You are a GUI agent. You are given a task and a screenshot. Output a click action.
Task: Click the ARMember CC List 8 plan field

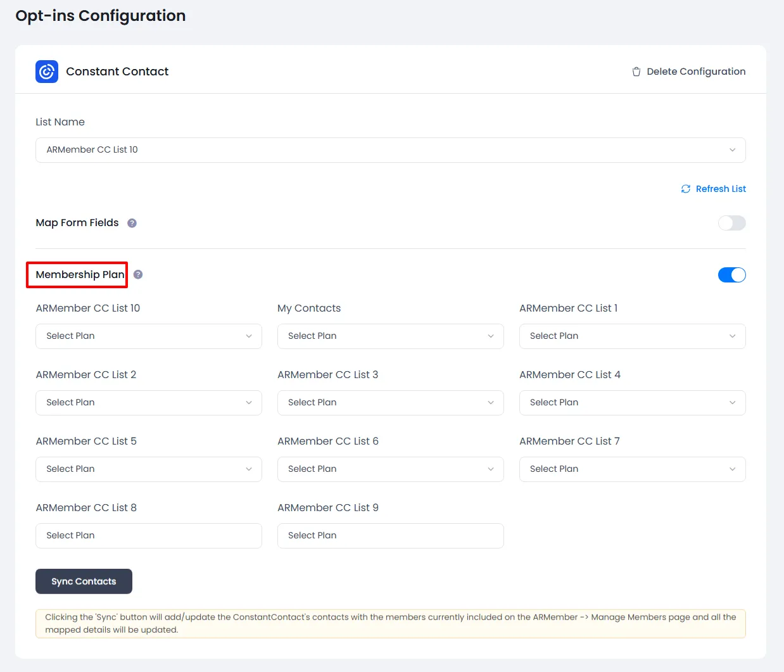[148, 536]
